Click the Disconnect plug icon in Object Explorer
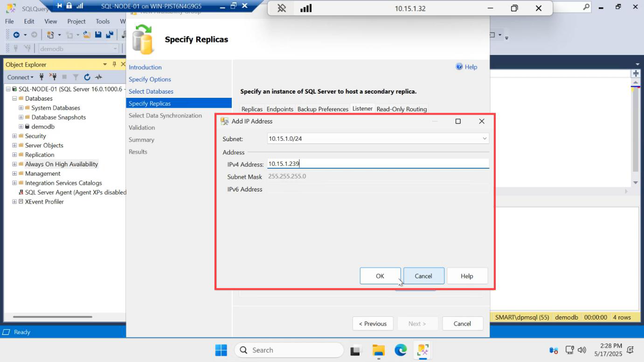This screenshot has width=644, height=362. coord(53,77)
